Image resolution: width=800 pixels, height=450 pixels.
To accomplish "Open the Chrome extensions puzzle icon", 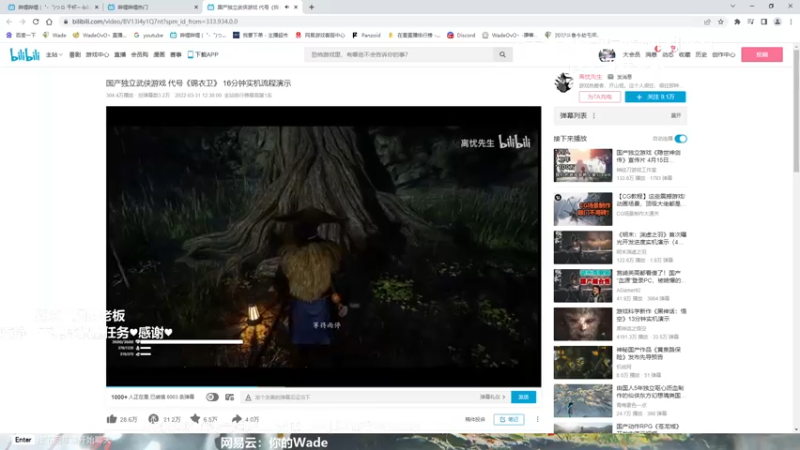I will point(737,21).
